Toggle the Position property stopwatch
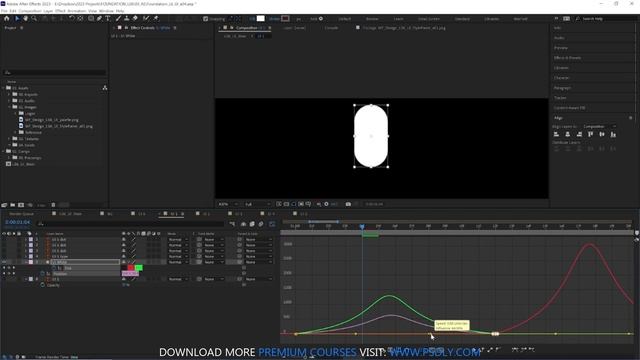 (x=42, y=273)
